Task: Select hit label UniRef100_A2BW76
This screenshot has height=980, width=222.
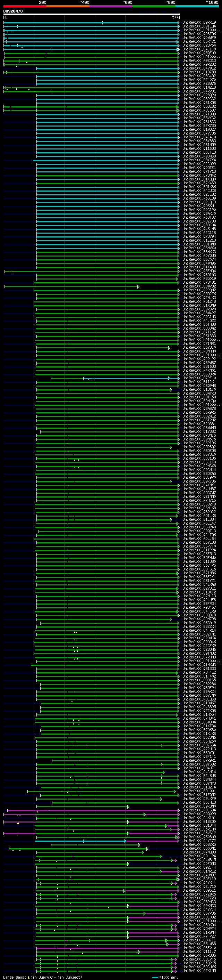Action: (199, 83)
